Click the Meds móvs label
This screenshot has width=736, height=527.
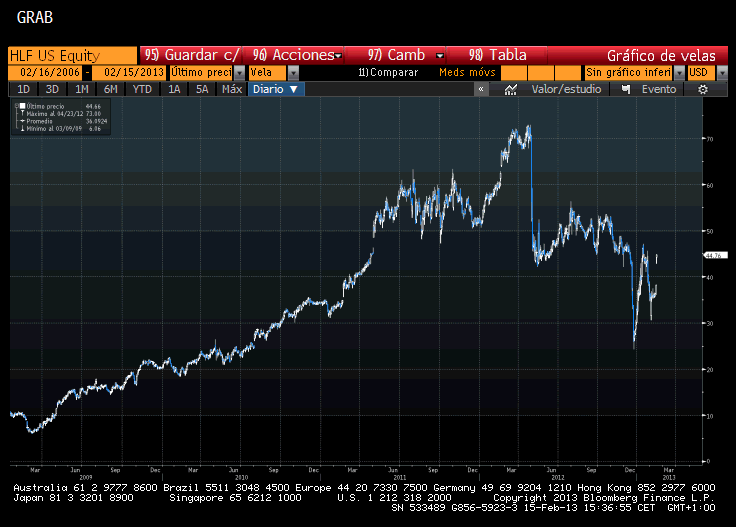click(467, 73)
